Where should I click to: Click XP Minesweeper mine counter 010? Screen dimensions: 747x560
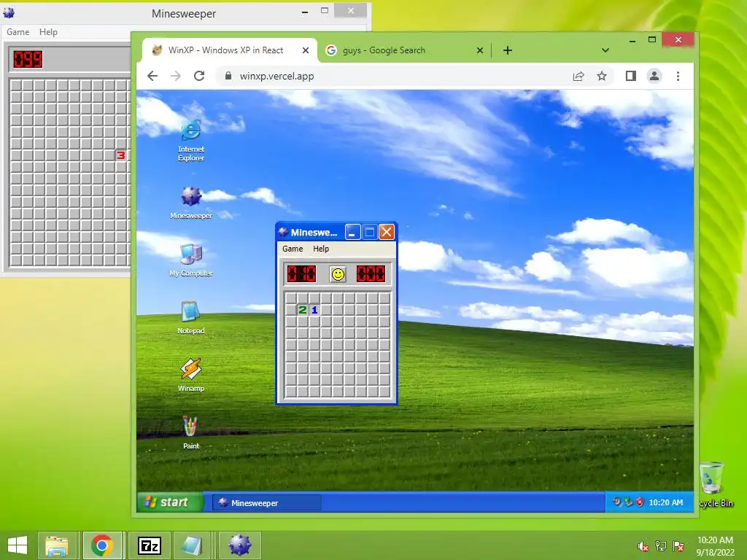coord(301,274)
